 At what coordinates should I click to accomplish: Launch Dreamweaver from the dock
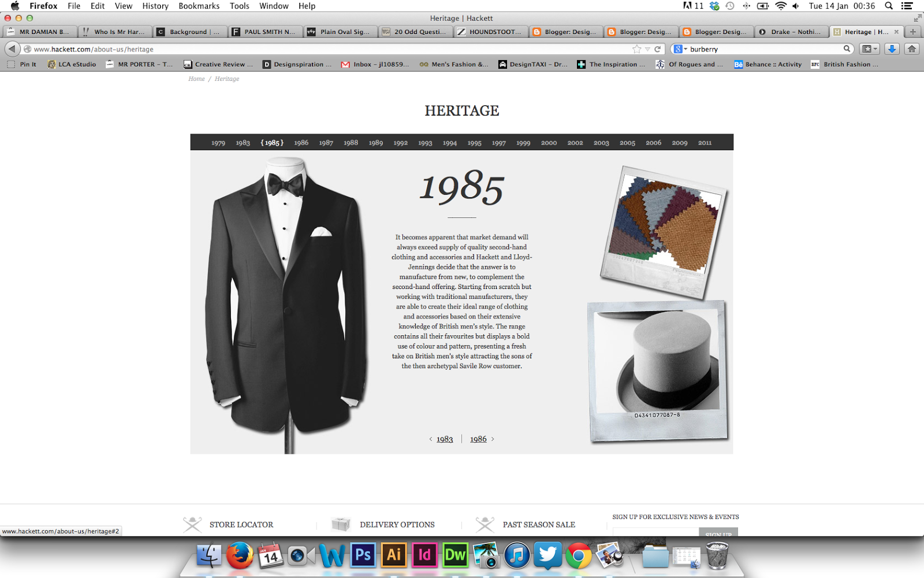tap(455, 555)
